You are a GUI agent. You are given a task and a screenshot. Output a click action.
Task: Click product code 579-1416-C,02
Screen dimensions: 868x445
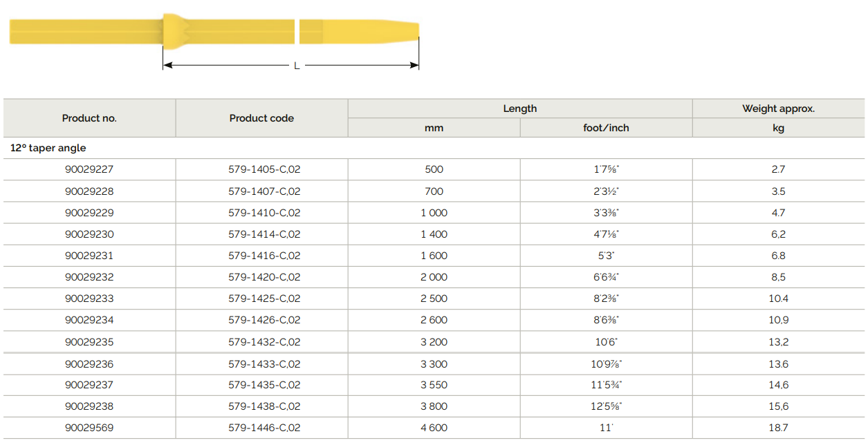tap(264, 256)
